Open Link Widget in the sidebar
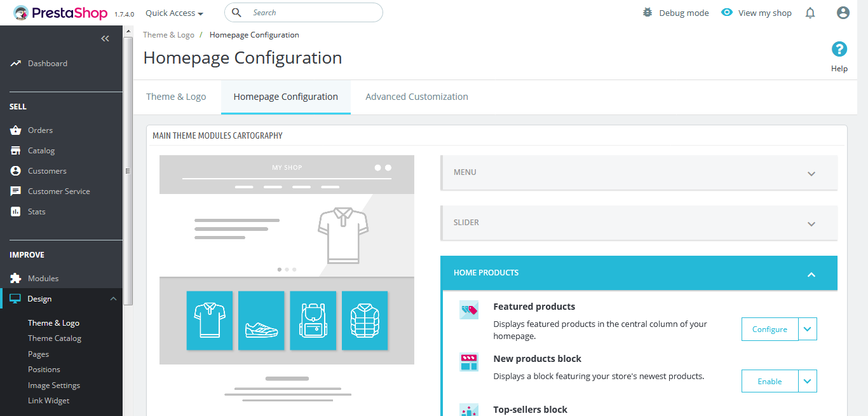The width and height of the screenshot is (868, 416). coord(49,401)
